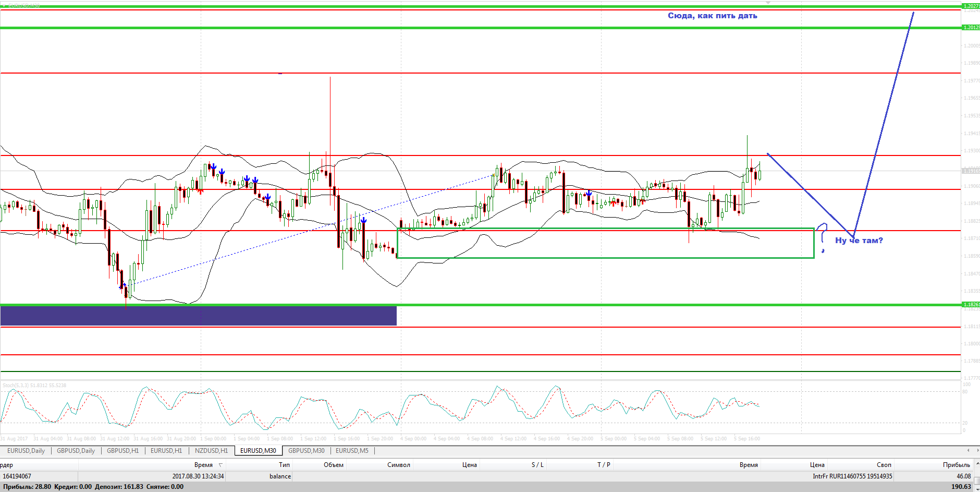The width and height of the screenshot is (980, 492).
Task: Select the 'Ну че там?' chart label
Action: [x=859, y=241]
